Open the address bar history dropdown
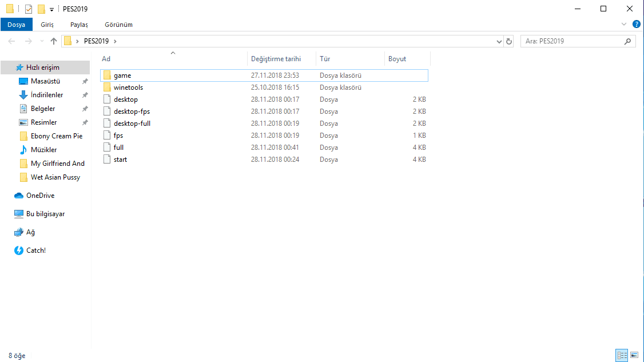 [x=499, y=41]
